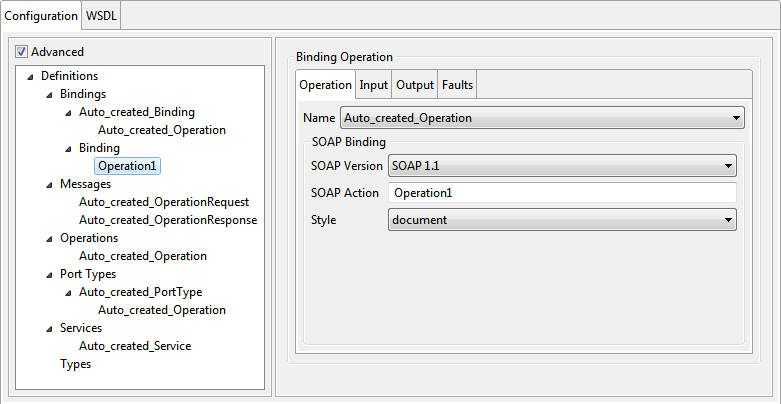Collapse the Services node arrow
The width and height of the screenshot is (781, 404).
(x=49, y=329)
